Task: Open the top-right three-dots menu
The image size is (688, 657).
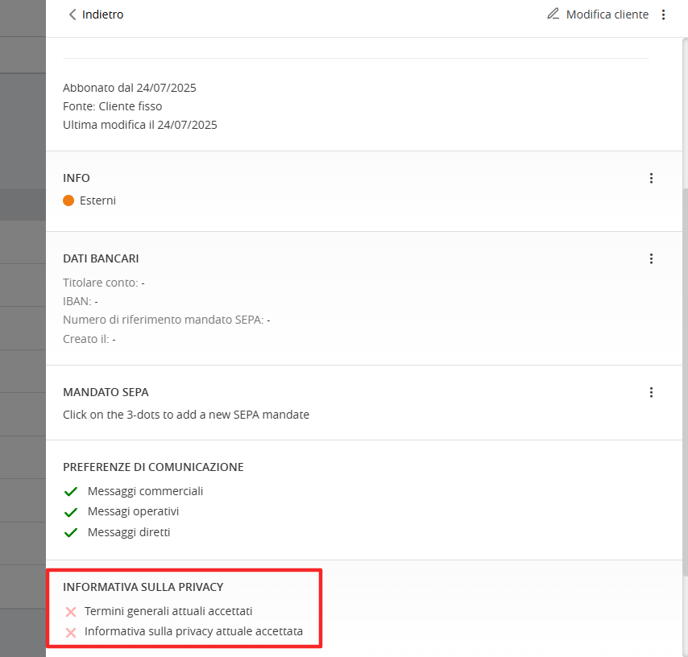Action: tap(663, 14)
